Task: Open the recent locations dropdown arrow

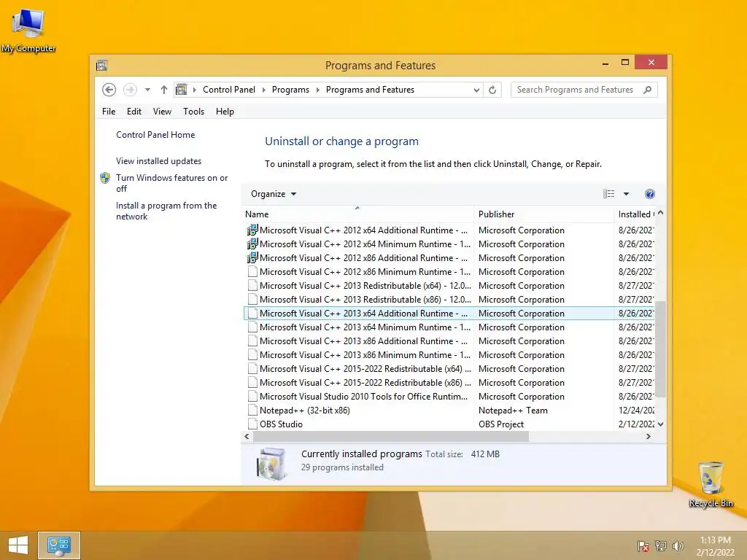Action: click(x=147, y=90)
